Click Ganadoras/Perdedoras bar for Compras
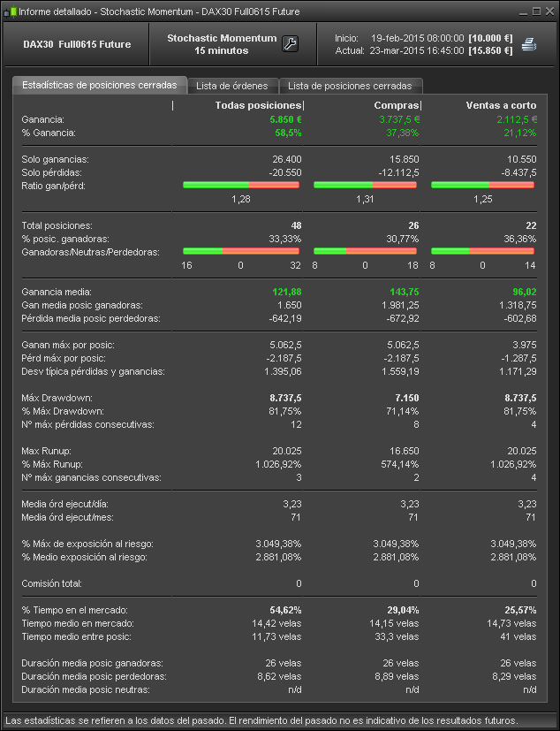The image size is (560, 731). 366,251
